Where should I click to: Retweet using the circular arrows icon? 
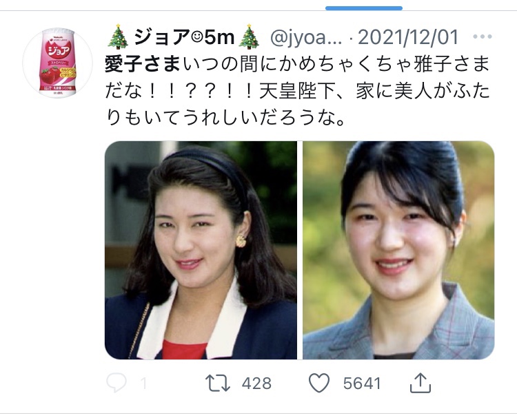(x=218, y=383)
